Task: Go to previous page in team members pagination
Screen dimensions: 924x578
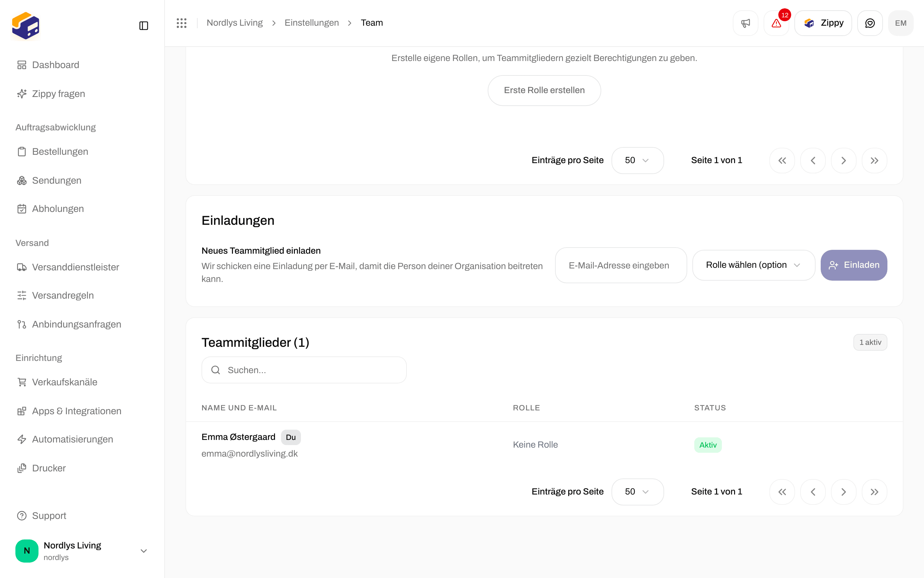Action: [x=813, y=492]
